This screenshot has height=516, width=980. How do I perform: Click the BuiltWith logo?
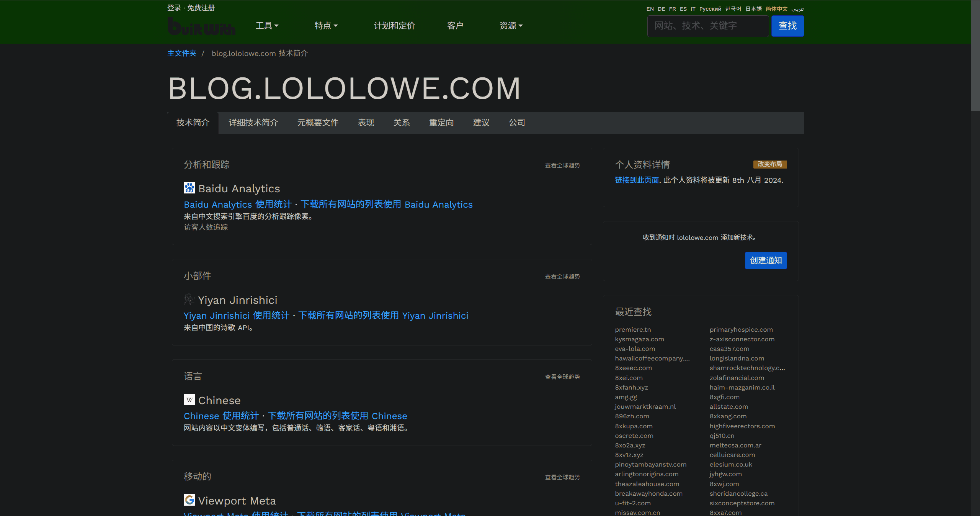201,27
